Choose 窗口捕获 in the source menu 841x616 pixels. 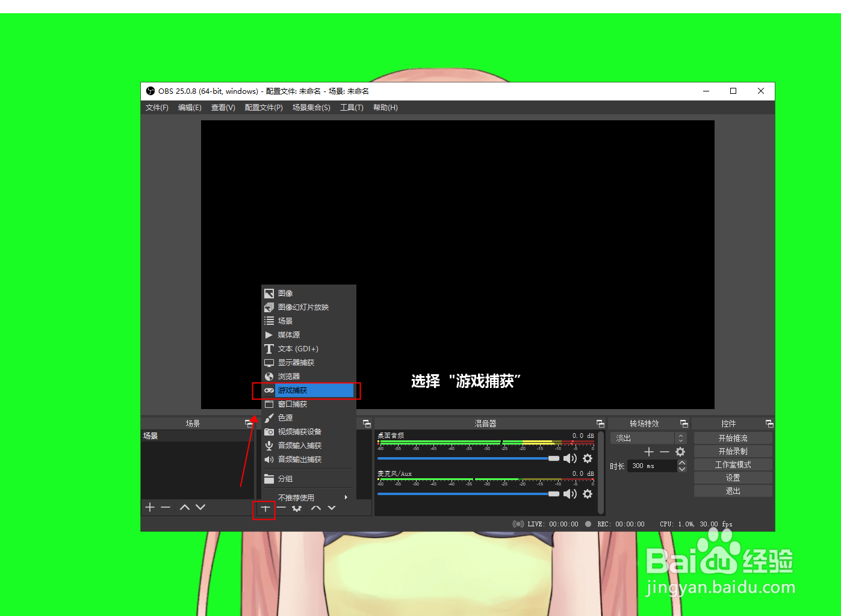(x=309, y=404)
